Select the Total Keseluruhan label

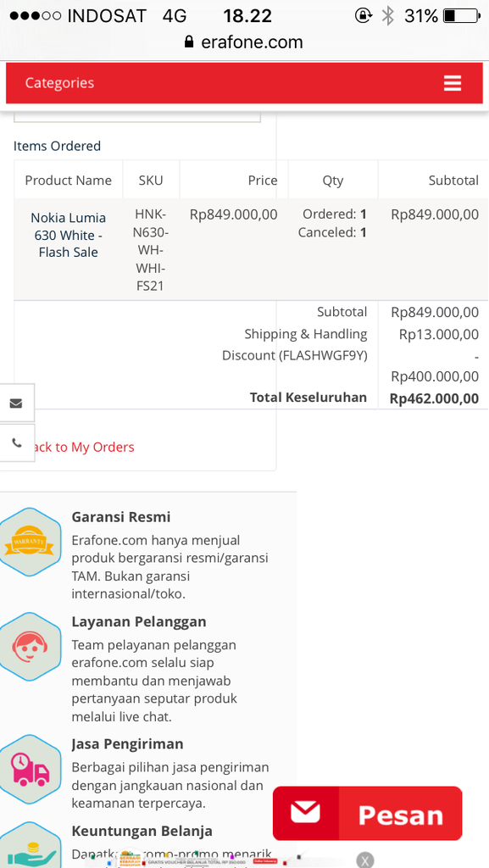(x=308, y=397)
